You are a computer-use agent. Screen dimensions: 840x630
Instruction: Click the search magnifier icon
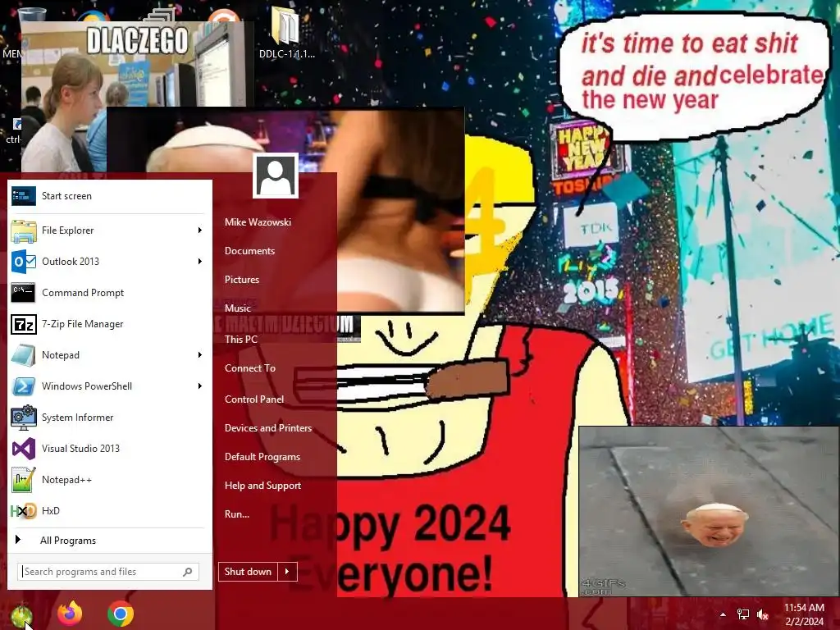188,572
